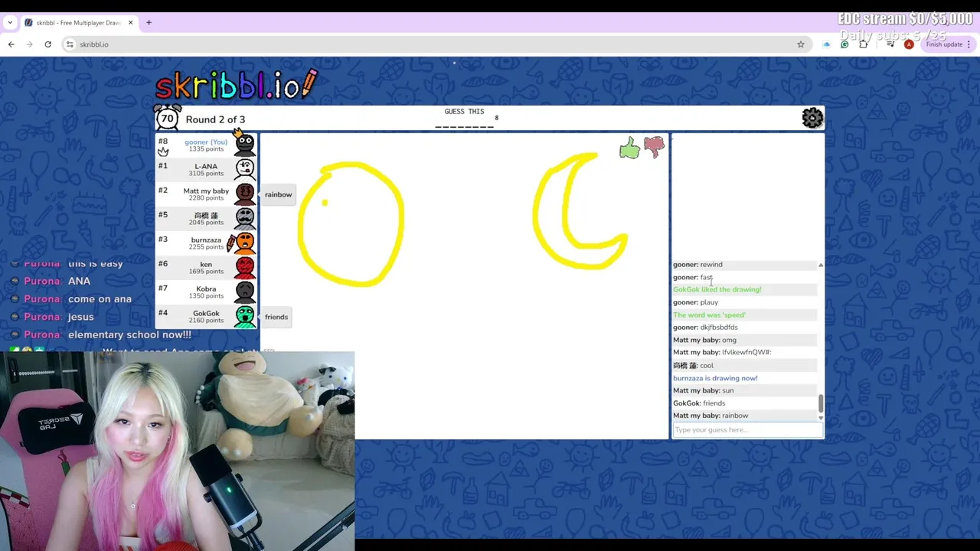The height and width of the screenshot is (551, 980).
Task: Like the drawing with thumbs up
Action: point(629,148)
